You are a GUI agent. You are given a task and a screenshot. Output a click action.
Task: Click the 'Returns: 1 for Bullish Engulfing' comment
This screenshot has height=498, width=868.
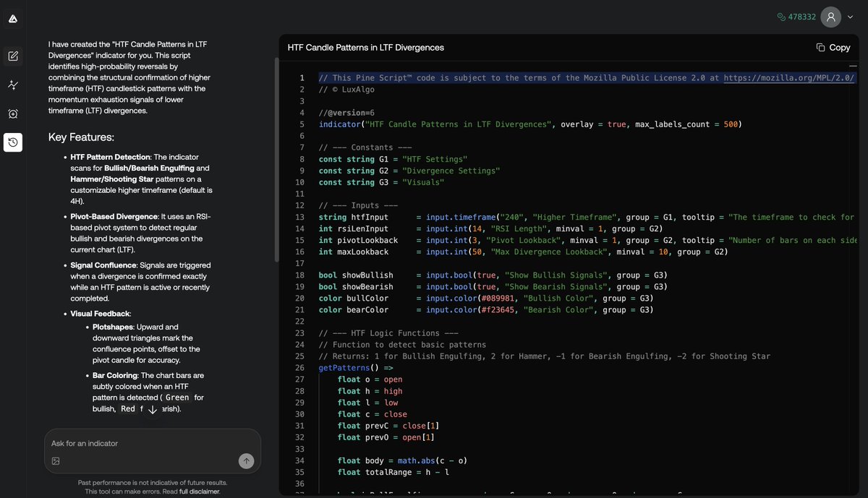545,356
